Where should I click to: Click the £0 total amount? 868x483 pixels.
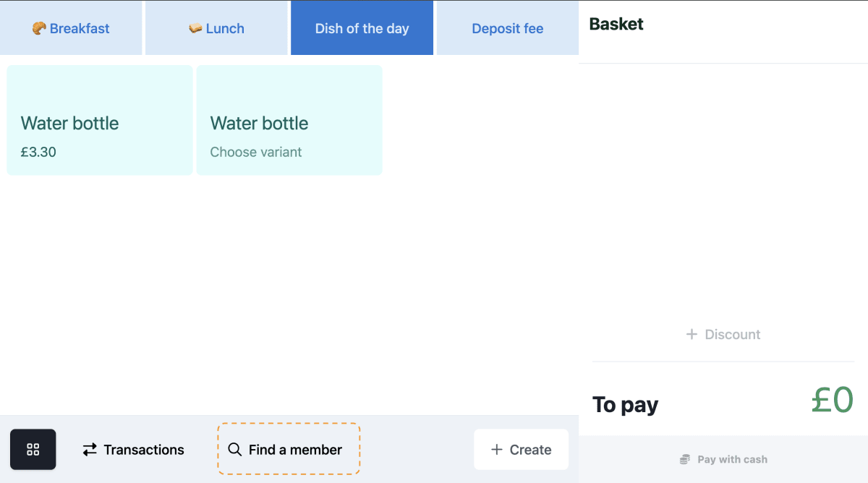pos(832,400)
